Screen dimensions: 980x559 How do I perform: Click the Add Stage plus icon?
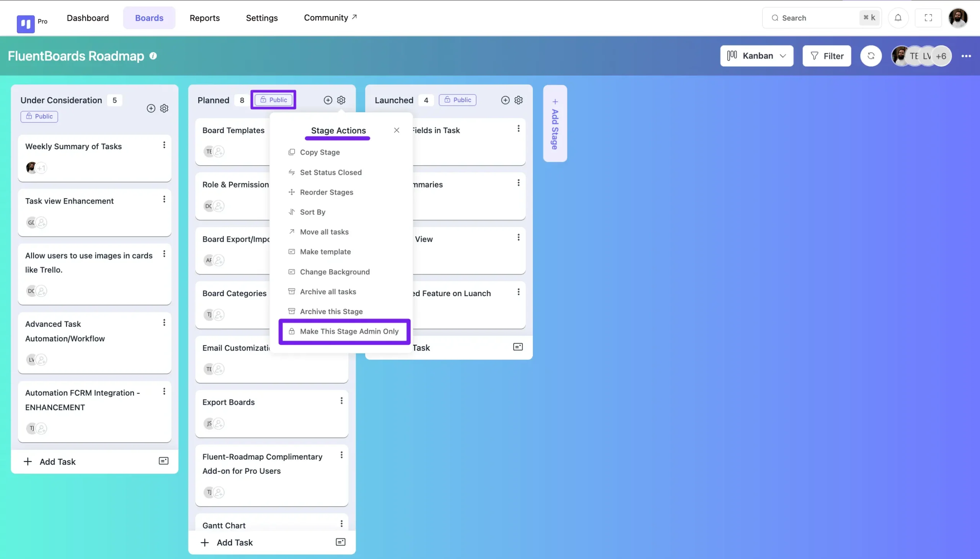coord(555,102)
